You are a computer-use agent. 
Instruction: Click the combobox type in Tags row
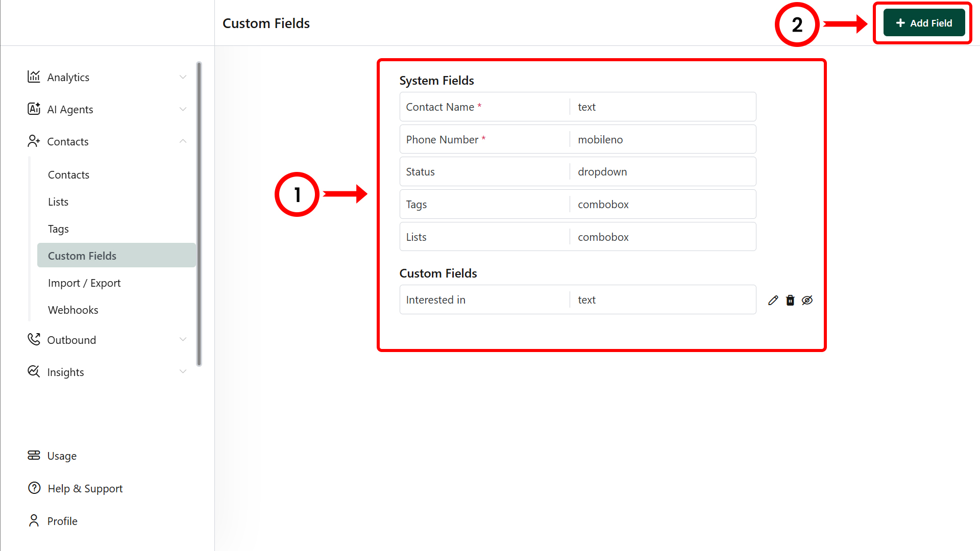[603, 205]
